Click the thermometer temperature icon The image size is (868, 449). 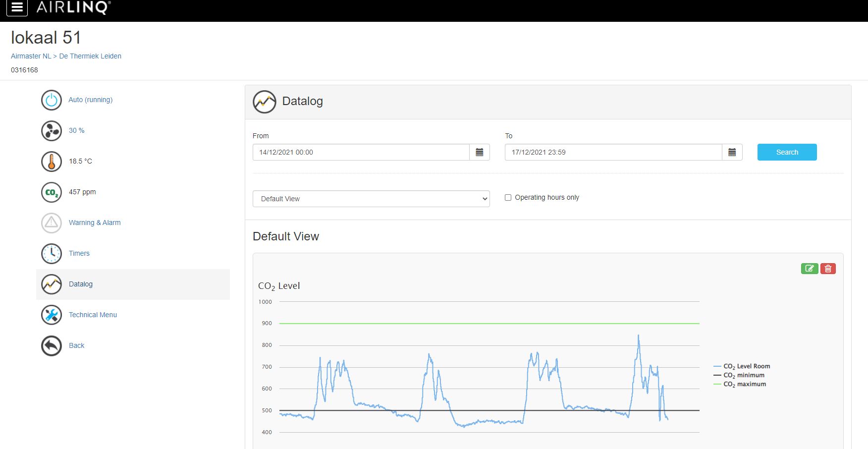click(52, 162)
